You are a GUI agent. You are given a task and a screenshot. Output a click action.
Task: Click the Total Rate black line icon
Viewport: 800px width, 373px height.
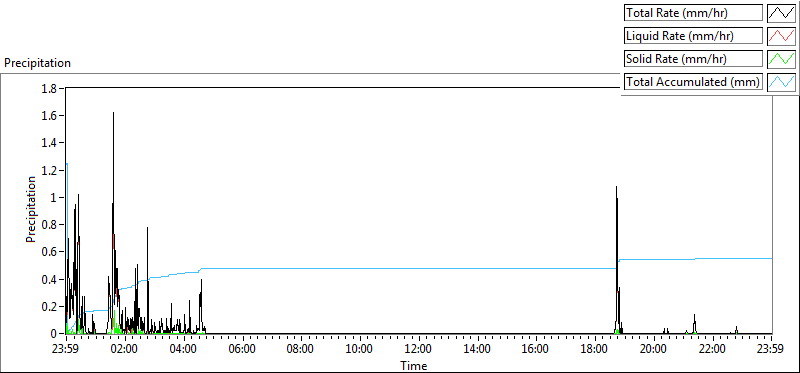pos(782,13)
